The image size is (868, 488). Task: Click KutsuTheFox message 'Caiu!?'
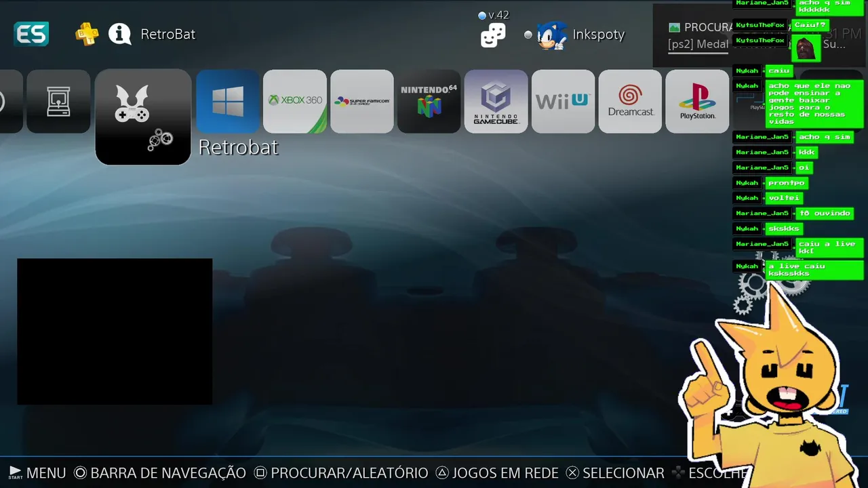click(x=810, y=25)
